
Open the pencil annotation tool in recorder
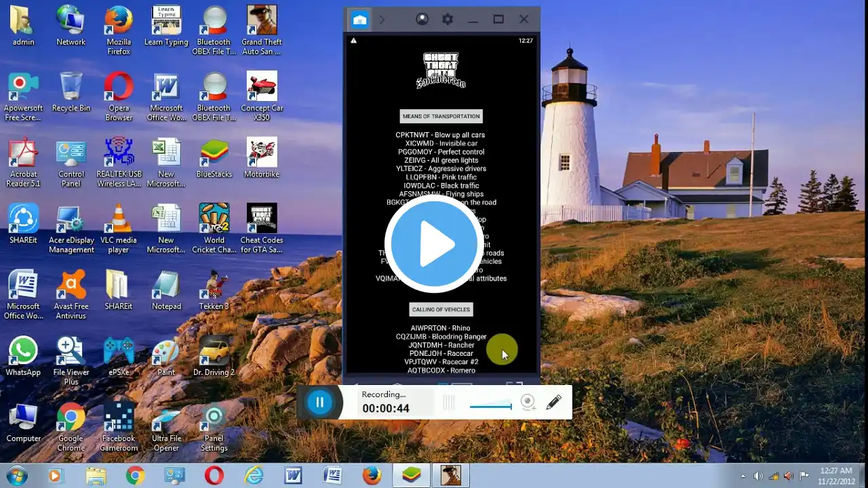pos(553,403)
